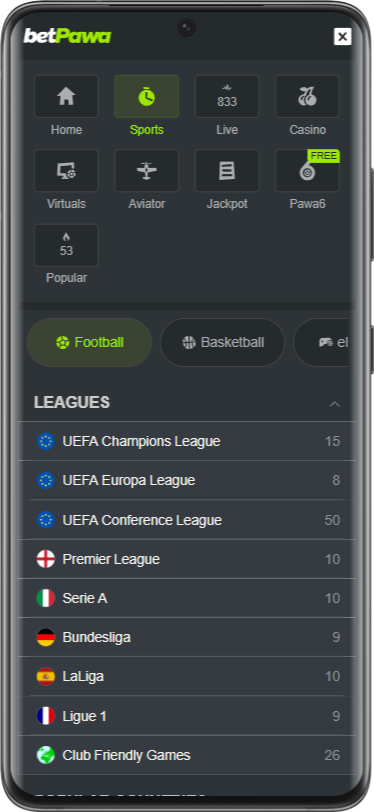Viewport: 374px width, 812px height.
Task: Select the Sports stopwatch icon
Action: point(147,96)
